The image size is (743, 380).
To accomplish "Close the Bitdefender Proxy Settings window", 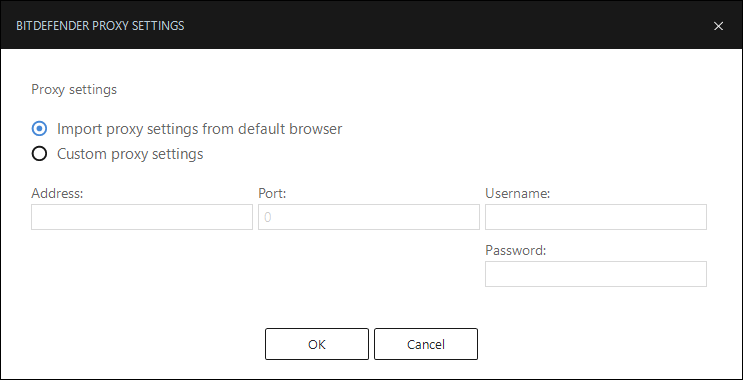I will tap(718, 26).
